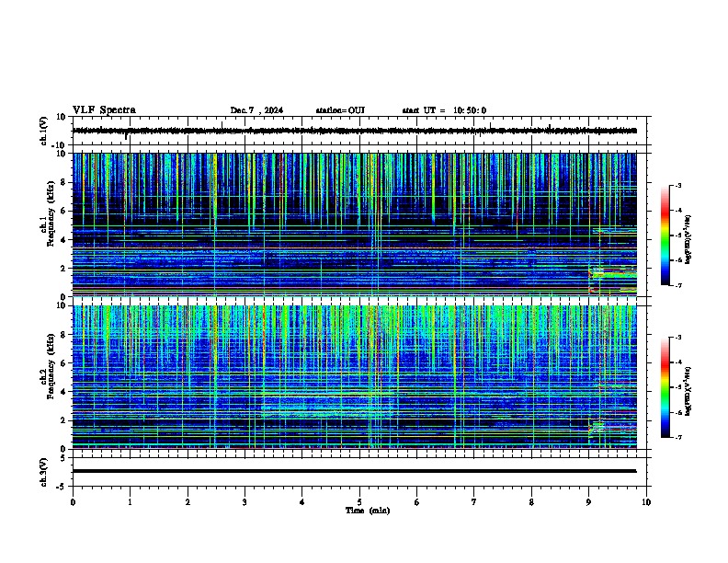Click the 'station=OUI' header text
728x563 pixels.
(340, 110)
